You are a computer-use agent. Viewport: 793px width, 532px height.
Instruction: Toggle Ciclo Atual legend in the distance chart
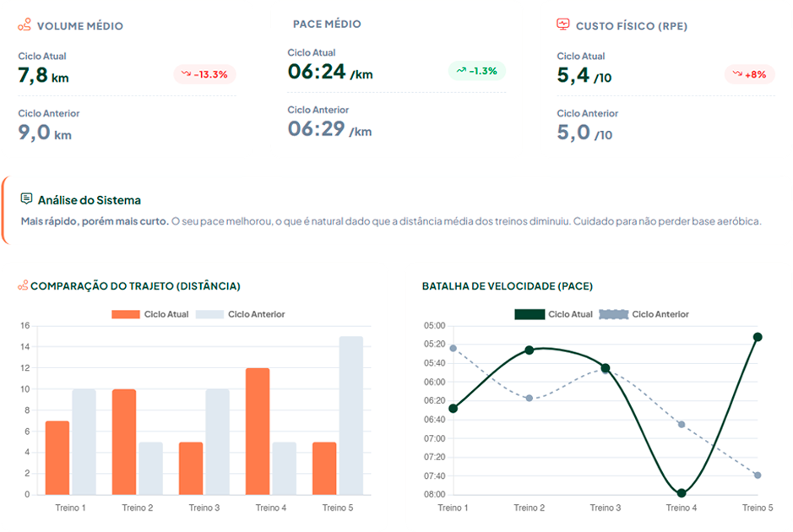(149, 314)
